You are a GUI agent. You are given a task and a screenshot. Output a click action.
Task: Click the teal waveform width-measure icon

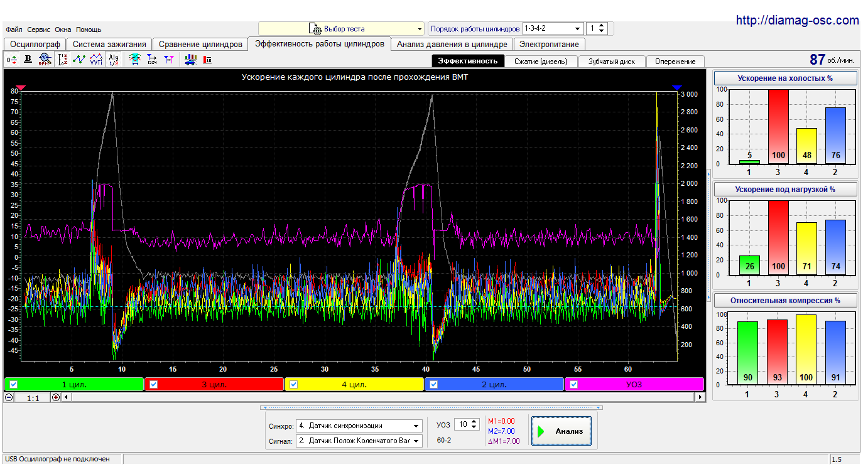pos(134,60)
